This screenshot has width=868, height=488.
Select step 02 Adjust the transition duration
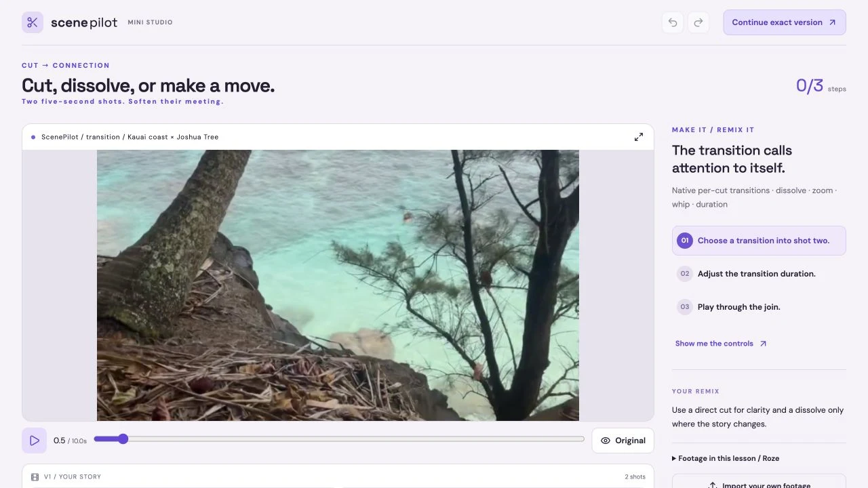[x=759, y=274]
